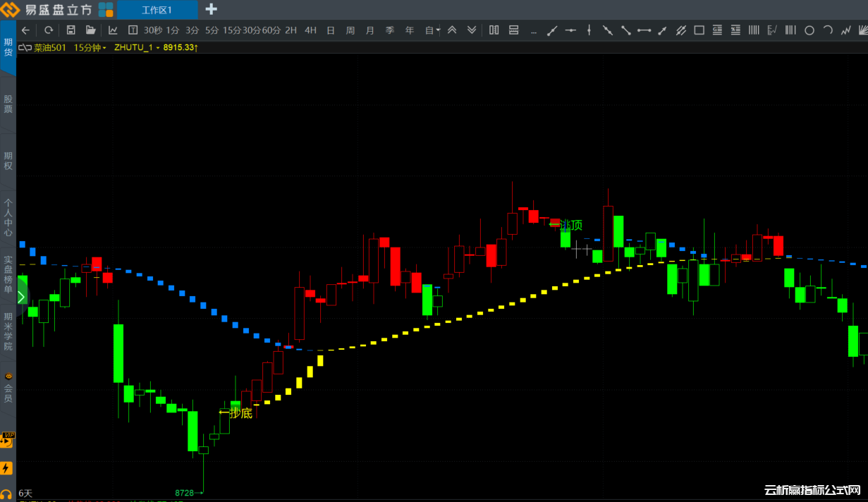Click the 6天 range label
This screenshot has height=502, width=868.
click(x=25, y=493)
